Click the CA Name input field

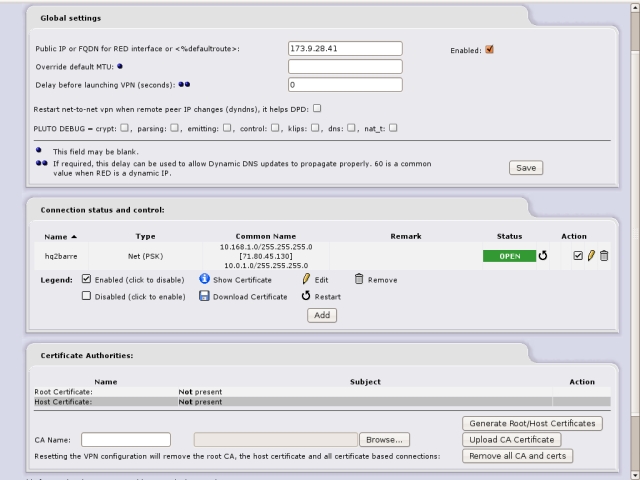[x=126, y=439]
